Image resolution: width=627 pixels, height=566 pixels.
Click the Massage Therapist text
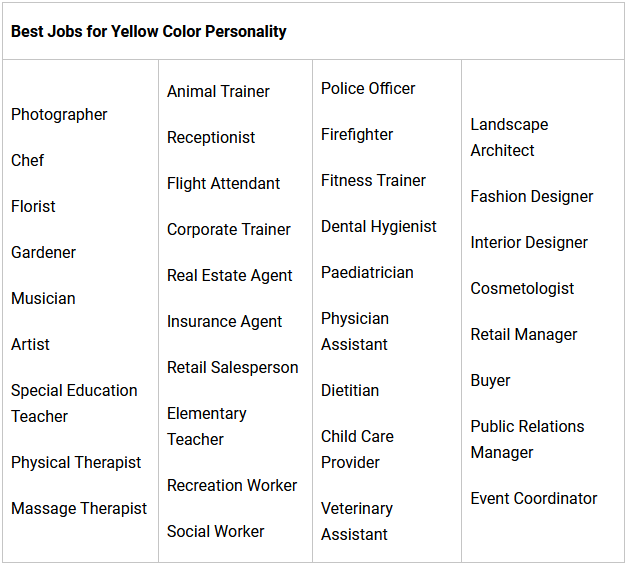click(x=79, y=509)
